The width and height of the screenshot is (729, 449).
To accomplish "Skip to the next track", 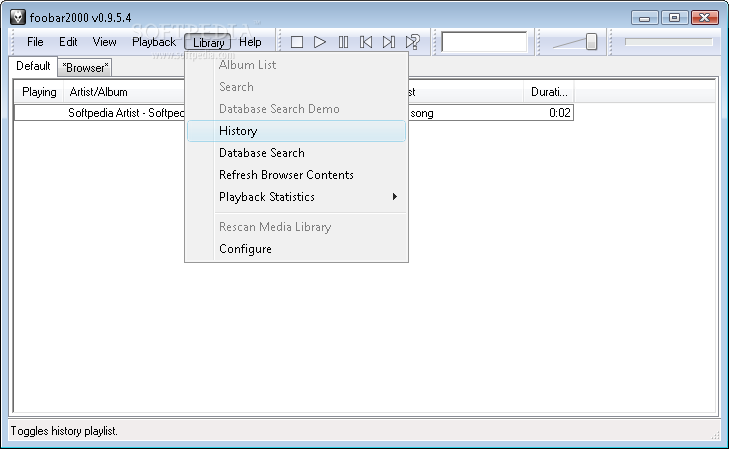I will [x=389, y=42].
